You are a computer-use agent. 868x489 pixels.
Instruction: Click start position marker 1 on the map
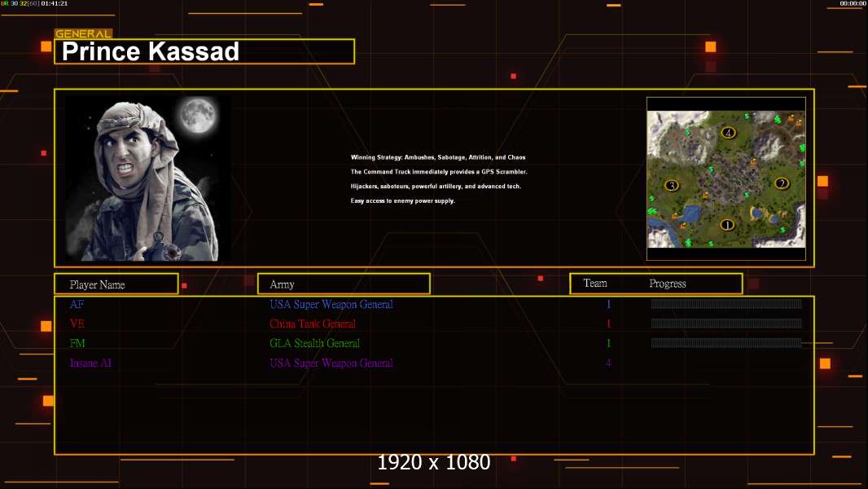(x=727, y=225)
